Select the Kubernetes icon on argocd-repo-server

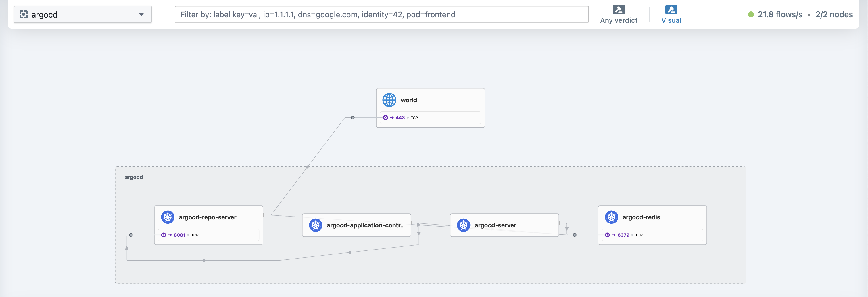[168, 217]
